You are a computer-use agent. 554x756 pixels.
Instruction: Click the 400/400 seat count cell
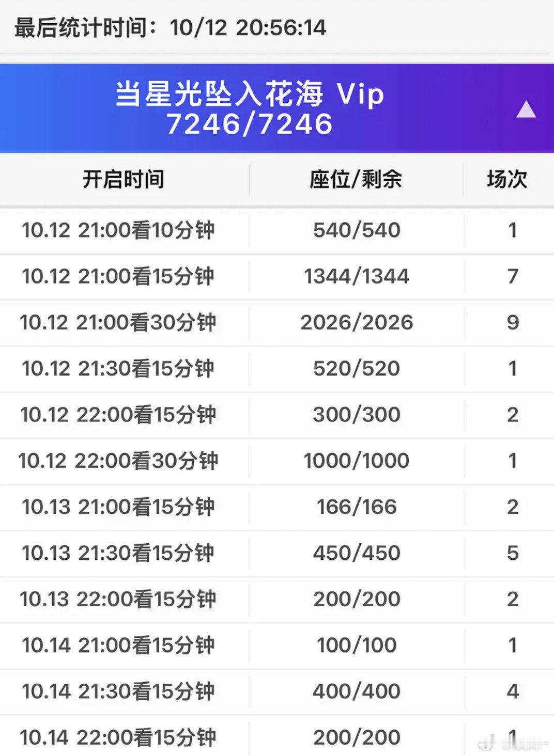pyautogui.click(x=357, y=691)
